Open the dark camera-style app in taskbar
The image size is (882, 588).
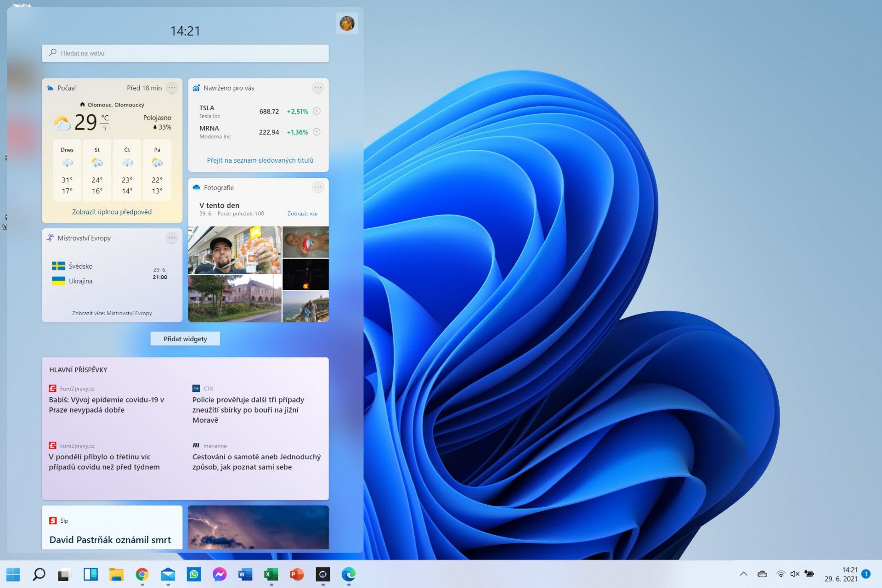323,574
